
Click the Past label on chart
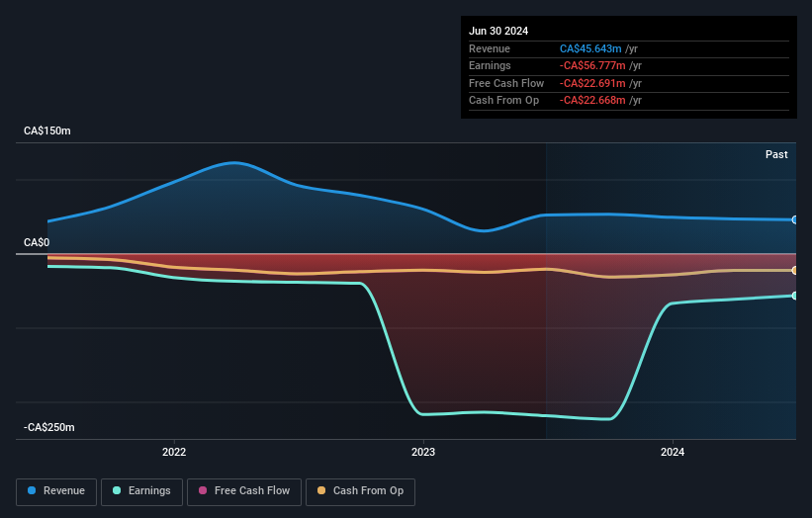tap(776, 154)
